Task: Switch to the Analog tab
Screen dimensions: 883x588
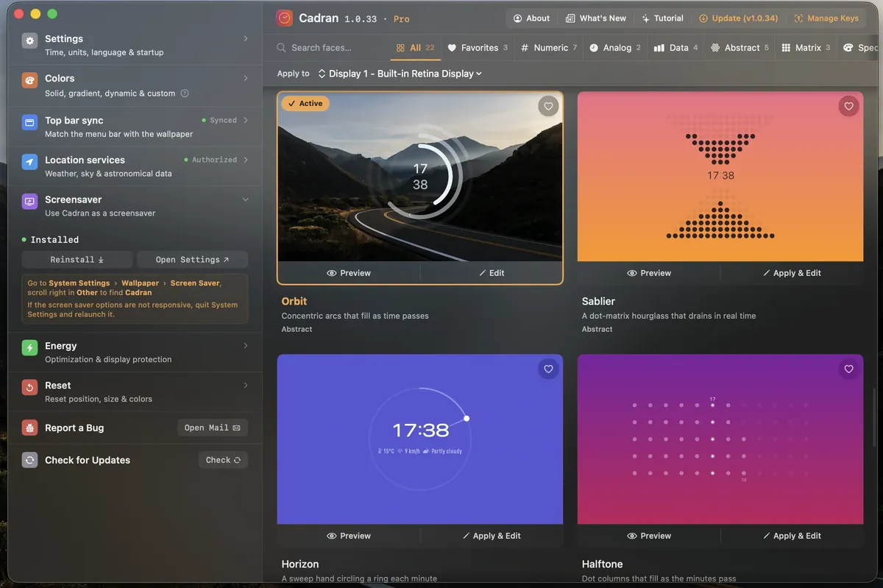Action: (x=615, y=48)
